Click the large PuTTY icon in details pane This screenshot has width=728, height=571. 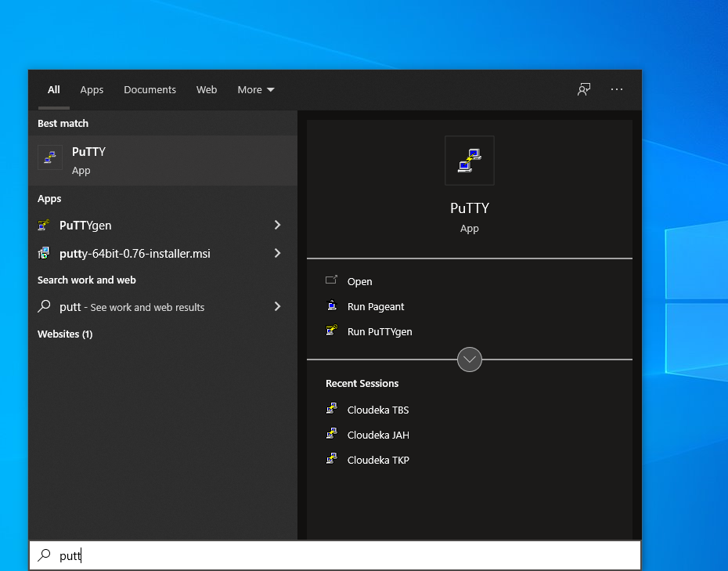[x=469, y=161]
